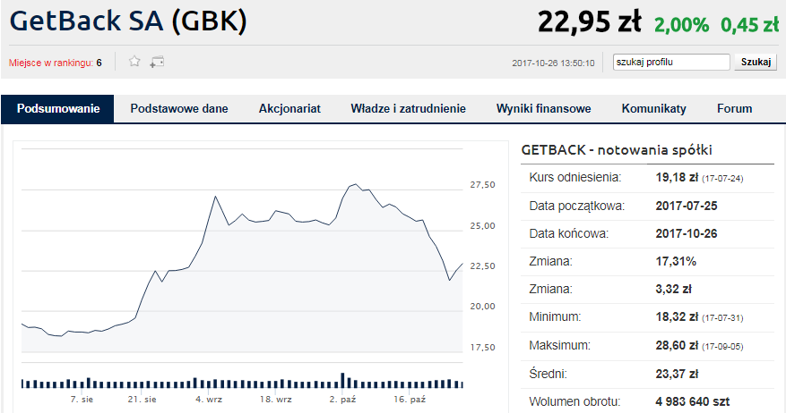This screenshot has height=413, width=786.
Task: Open the Akcjonariat tab
Action: [x=289, y=109]
